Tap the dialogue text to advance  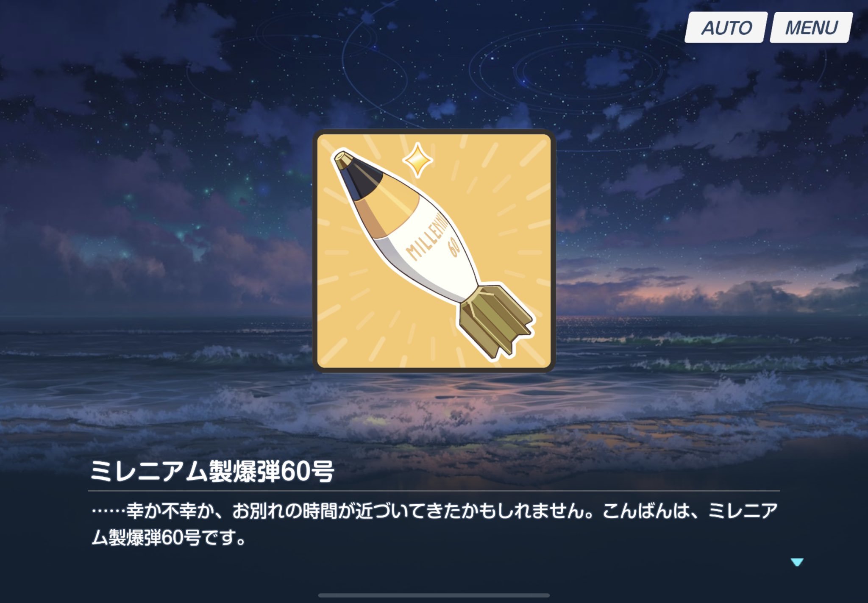[x=435, y=524]
